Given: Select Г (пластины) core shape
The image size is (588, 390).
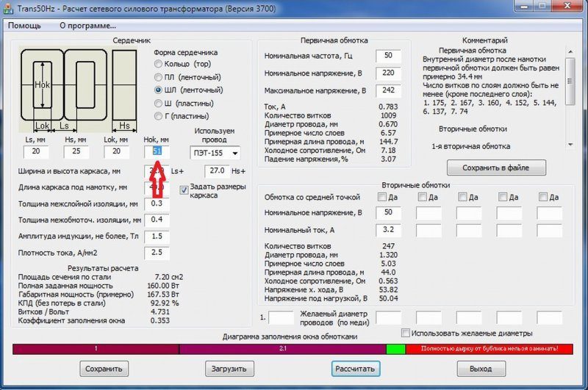Looking at the screenshot, I should (158, 116).
